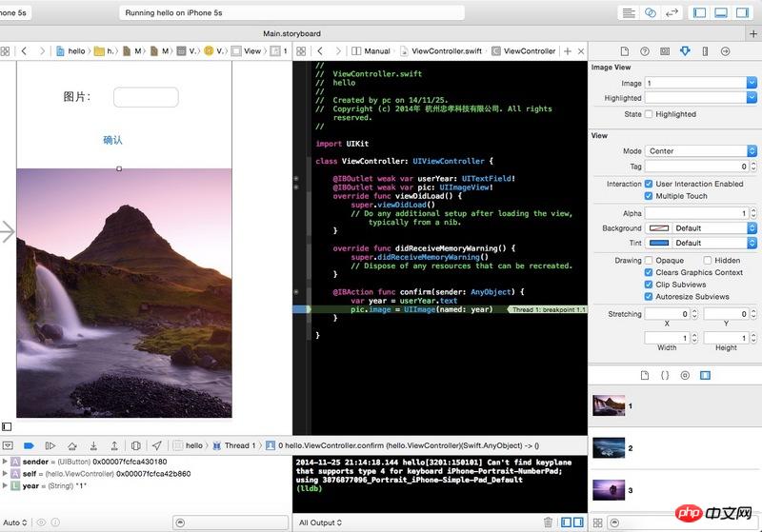
Task: Enable the Opaque drawing option
Action: click(649, 261)
